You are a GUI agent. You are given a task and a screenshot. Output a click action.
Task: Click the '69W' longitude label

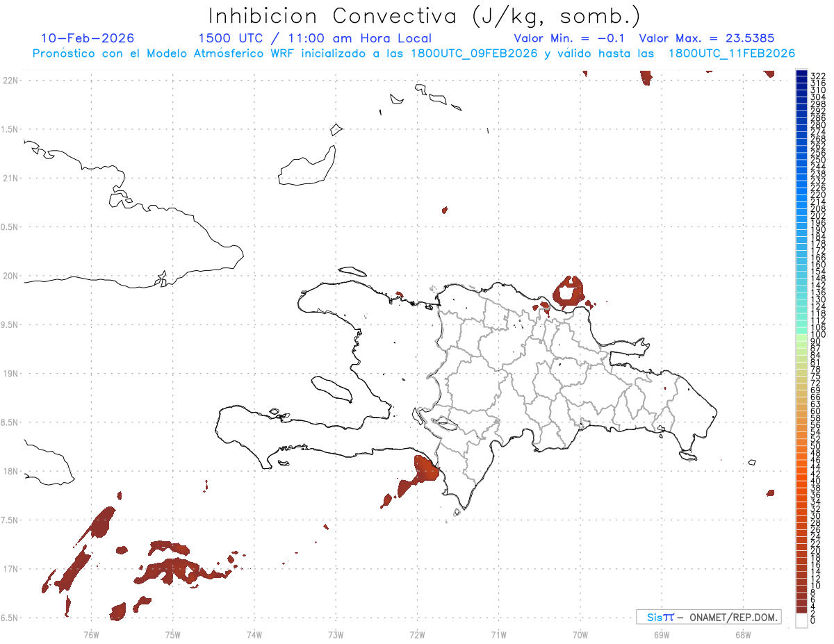pos(662,634)
